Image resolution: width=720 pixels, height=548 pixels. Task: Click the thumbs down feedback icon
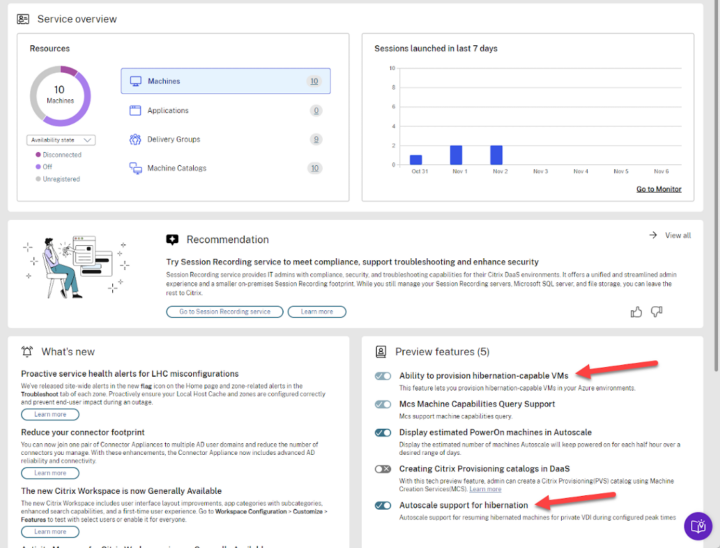tap(657, 312)
